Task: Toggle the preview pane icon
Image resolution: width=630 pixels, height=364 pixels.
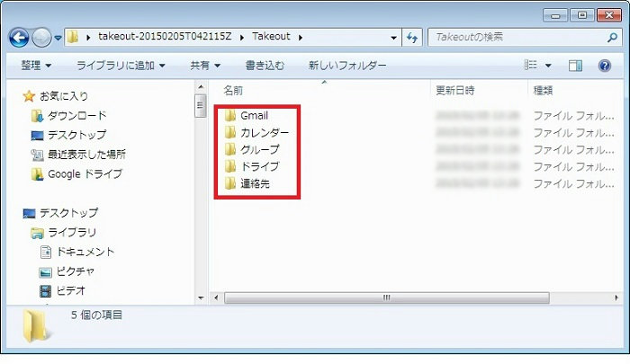Action: pos(576,66)
